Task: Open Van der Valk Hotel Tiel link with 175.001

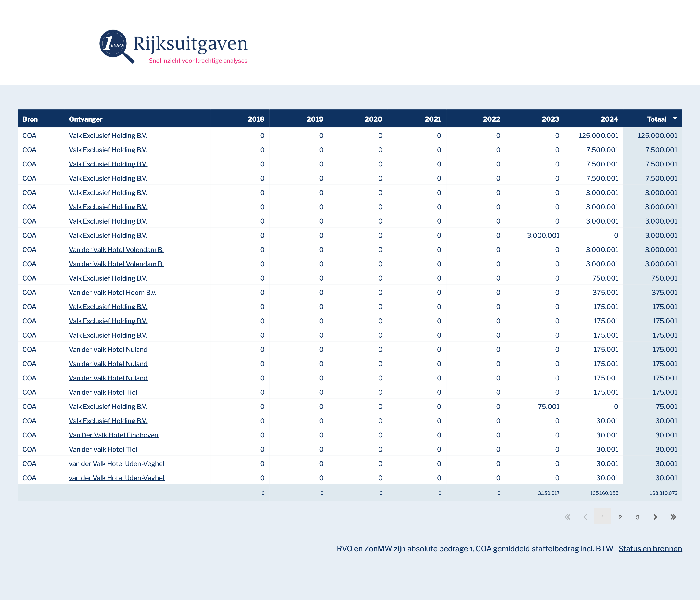Action: [x=103, y=393]
